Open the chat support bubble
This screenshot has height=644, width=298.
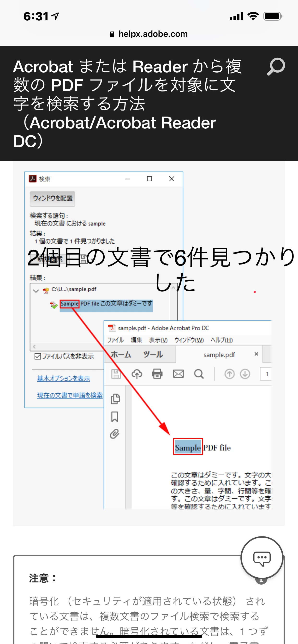click(x=262, y=558)
